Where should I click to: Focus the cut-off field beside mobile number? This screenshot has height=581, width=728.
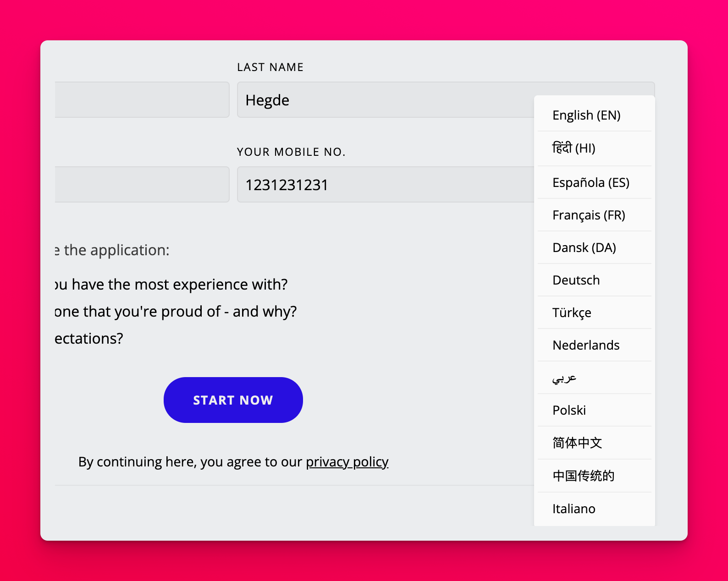142,185
